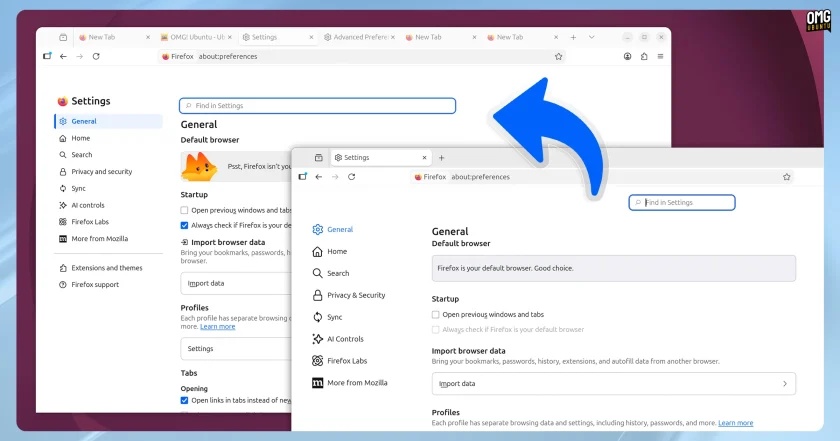Click greyed Always check default browser checkbox front window
Image resolution: width=840 pixels, height=441 pixels.
(x=436, y=330)
